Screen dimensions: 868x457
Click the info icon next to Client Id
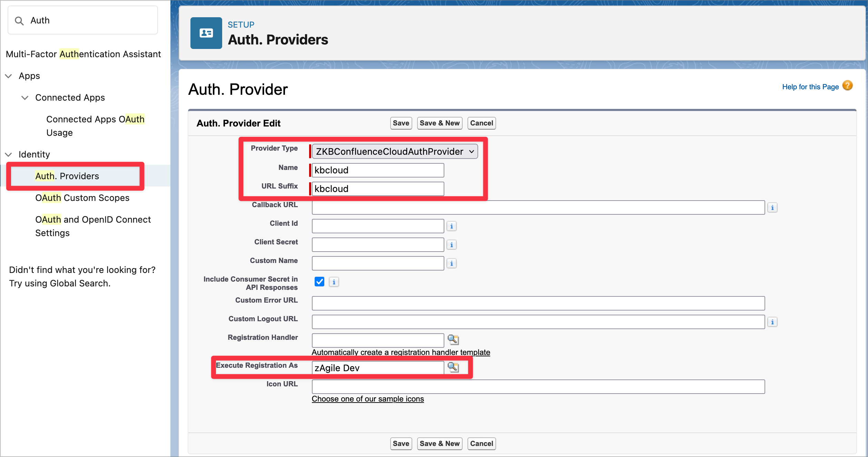(x=451, y=226)
